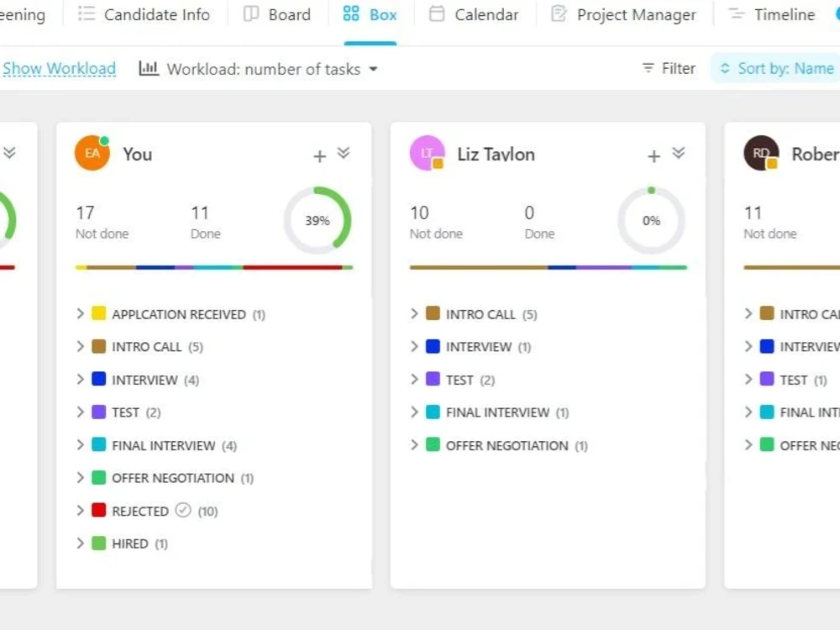The width and height of the screenshot is (840, 630).
Task: Click yellow APPLCATION RECEIVED status swatch
Action: point(98,313)
